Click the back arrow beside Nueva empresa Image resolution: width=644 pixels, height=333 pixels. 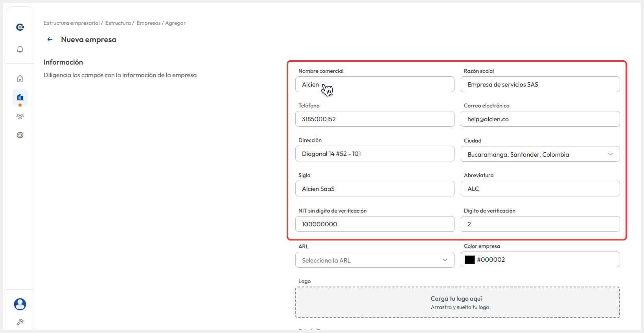tap(50, 39)
